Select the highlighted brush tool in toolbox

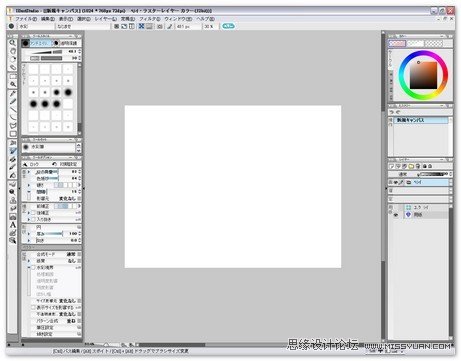(x=12, y=151)
